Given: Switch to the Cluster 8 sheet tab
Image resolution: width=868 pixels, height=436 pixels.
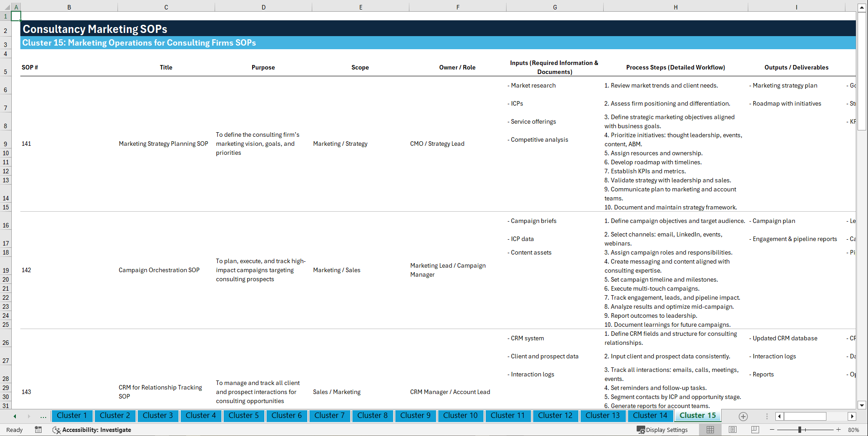Looking at the screenshot, I should [372, 416].
